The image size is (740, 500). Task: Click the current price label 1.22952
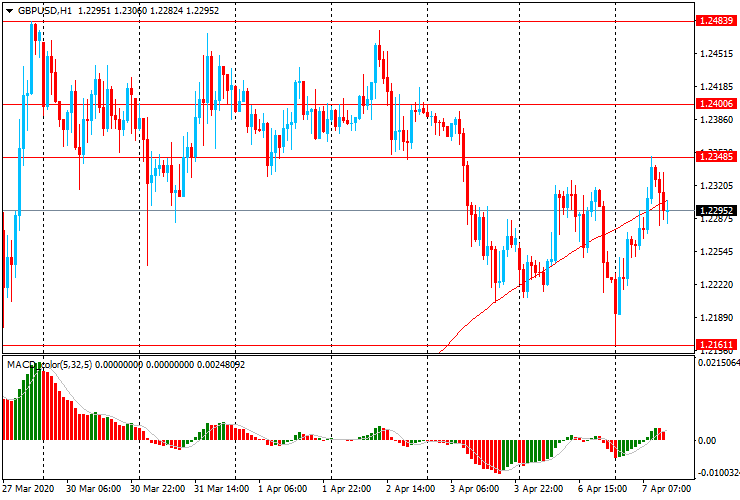716,211
